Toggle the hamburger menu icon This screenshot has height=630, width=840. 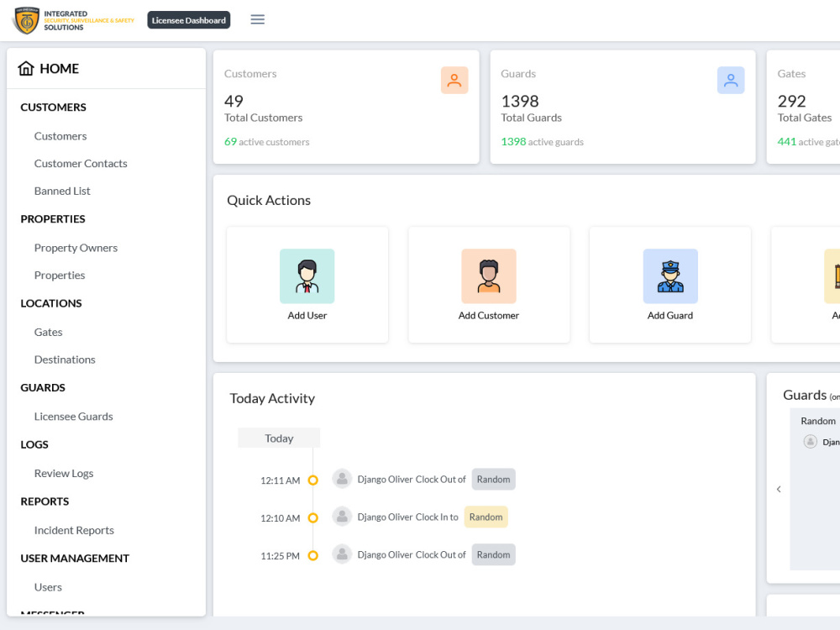[258, 20]
